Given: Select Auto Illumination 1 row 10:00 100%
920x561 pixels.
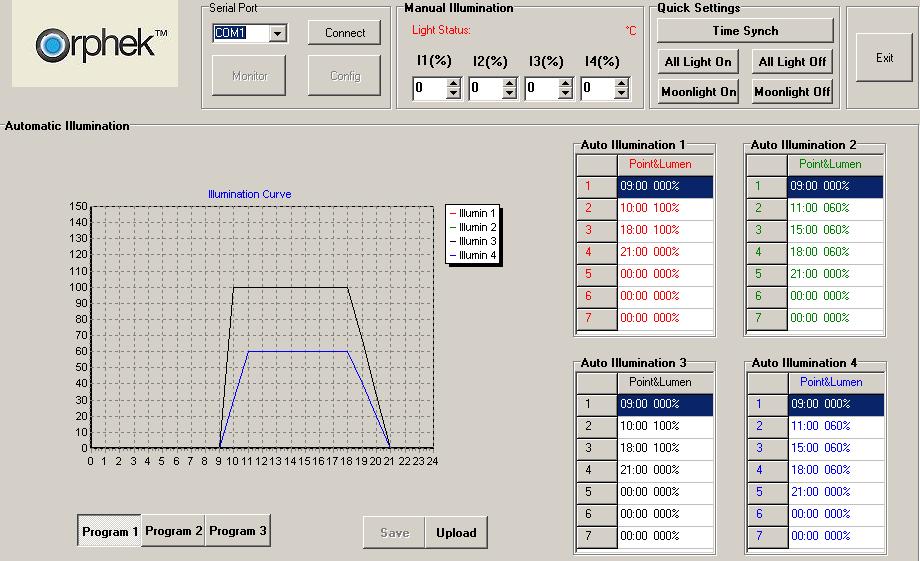Looking at the screenshot, I should point(665,208).
